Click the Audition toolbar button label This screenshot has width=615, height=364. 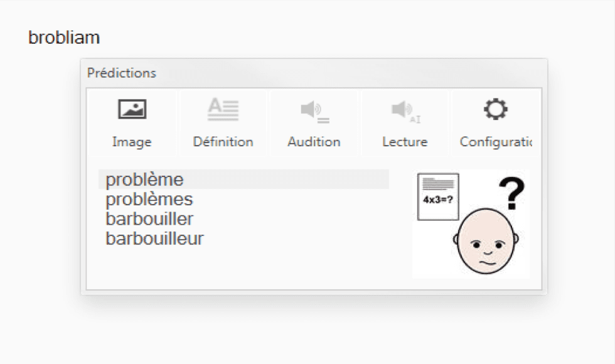(314, 141)
